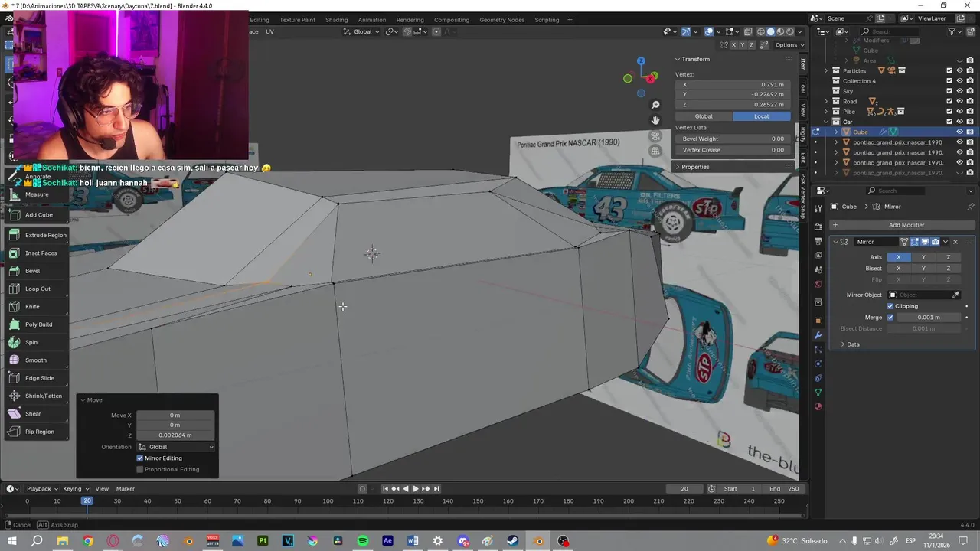Hide the Particles collection with eye icon

[x=960, y=70]
